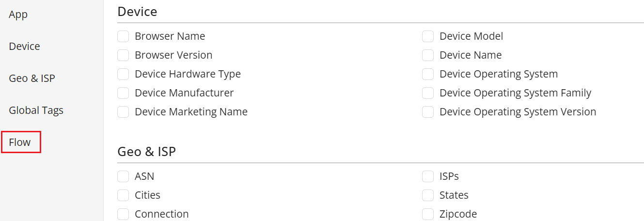Enable the ASN checkbox
Viewport: 644px width, 221px height.
pos(123,176)
